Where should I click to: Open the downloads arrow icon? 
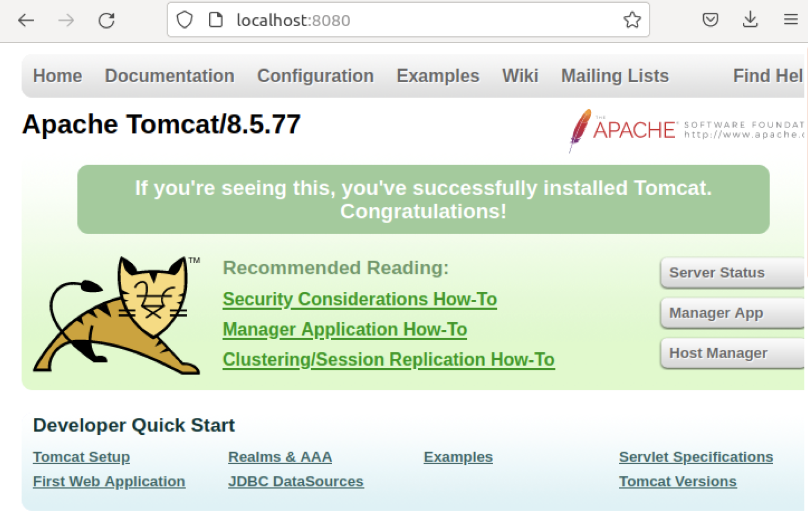tap(750, 20)
